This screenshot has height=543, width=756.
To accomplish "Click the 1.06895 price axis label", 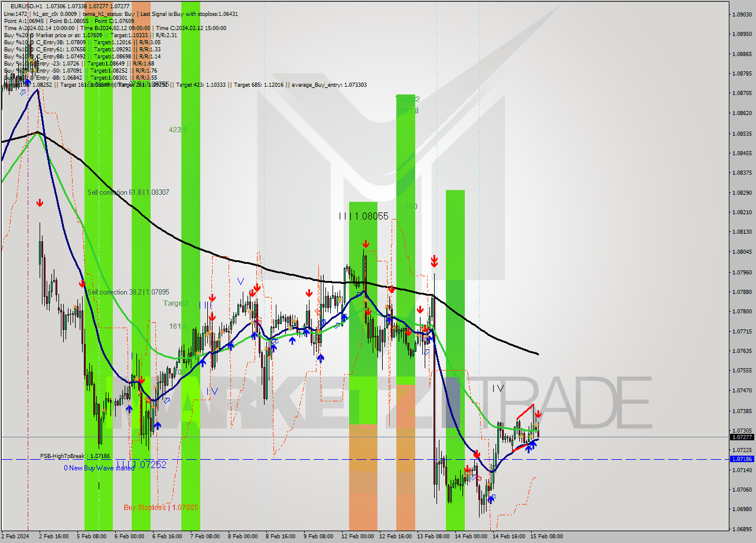I will (741, 529).
